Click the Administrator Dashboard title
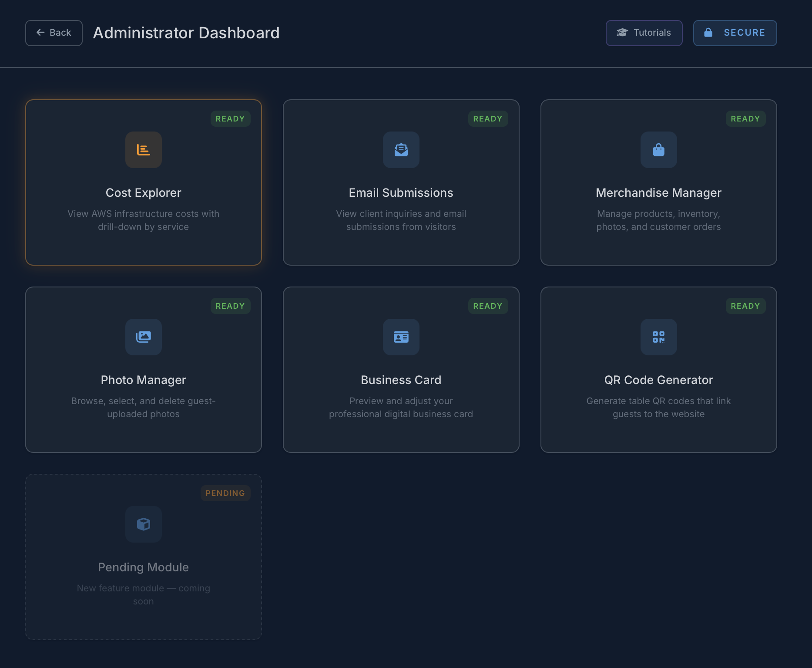This screenshot has width=812, height=668. (186, 33)
